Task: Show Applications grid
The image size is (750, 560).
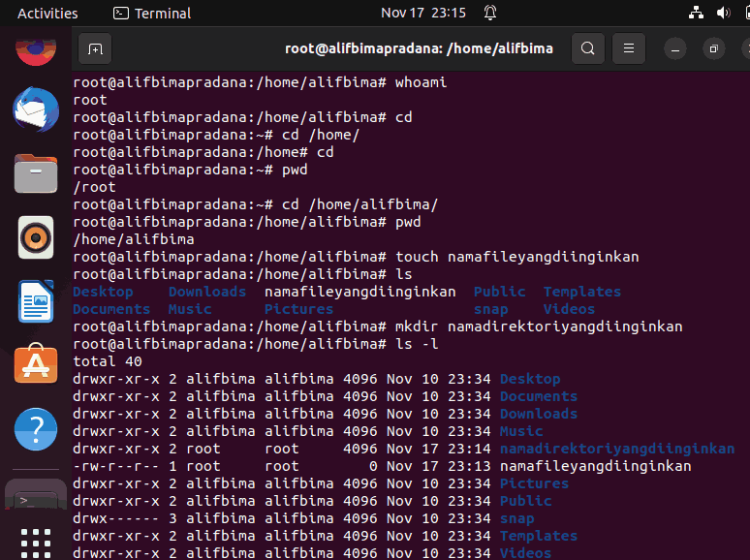Action: (36, 544)
